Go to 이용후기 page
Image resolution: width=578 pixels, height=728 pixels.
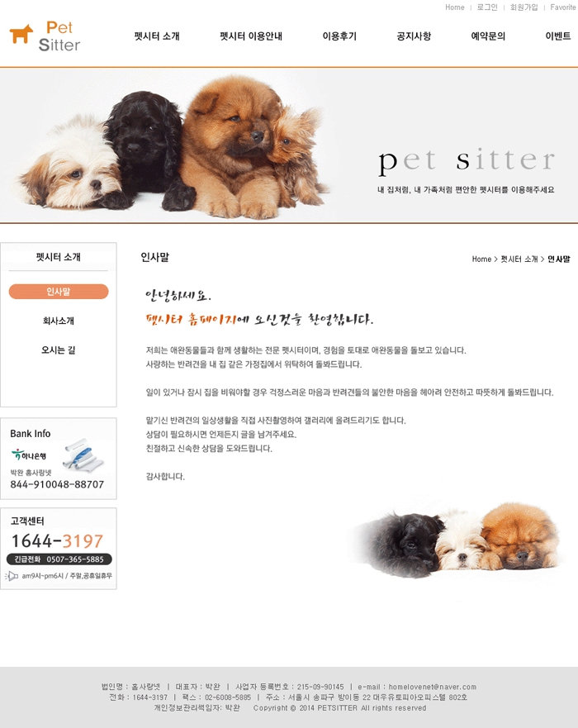[339, 36]
